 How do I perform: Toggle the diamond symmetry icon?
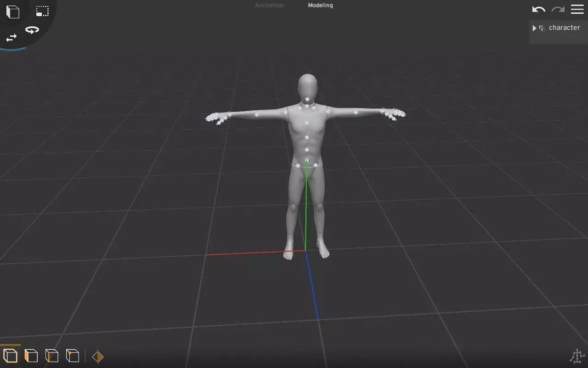pos(97,356)
